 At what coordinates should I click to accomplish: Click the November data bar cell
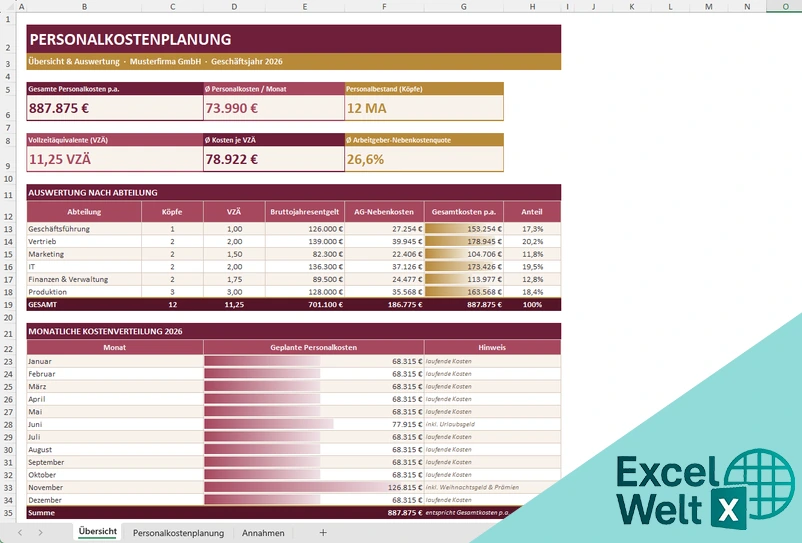pyautogui.click(x=314, y=487)
